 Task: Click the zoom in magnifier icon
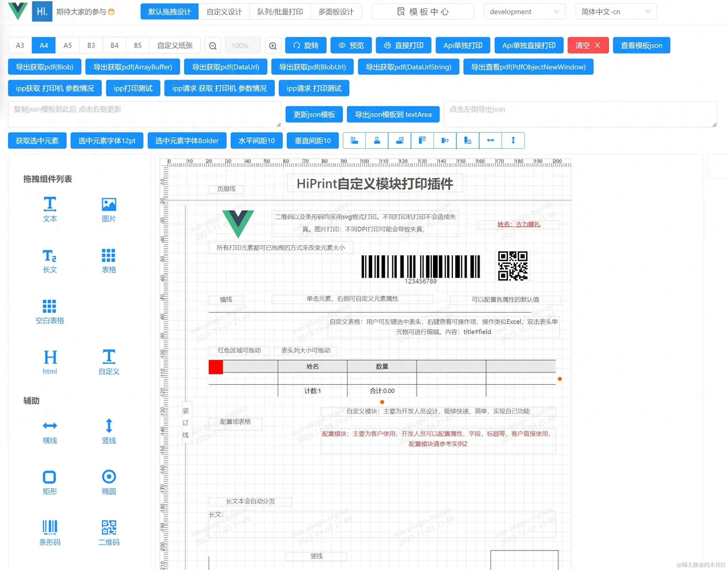273,46
